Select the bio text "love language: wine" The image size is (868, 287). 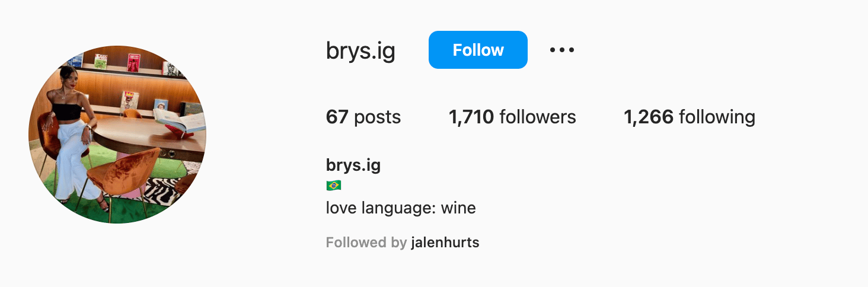(x=401, y=208)
